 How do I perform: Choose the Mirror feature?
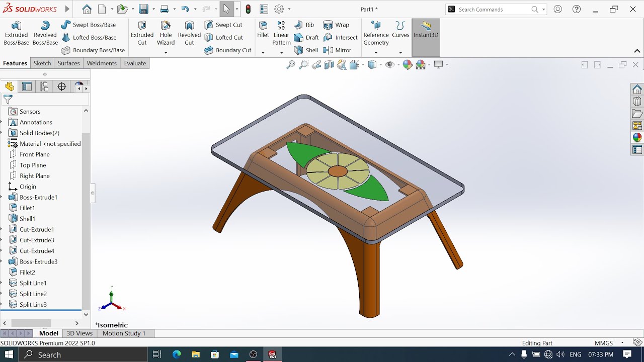(337, 50)
